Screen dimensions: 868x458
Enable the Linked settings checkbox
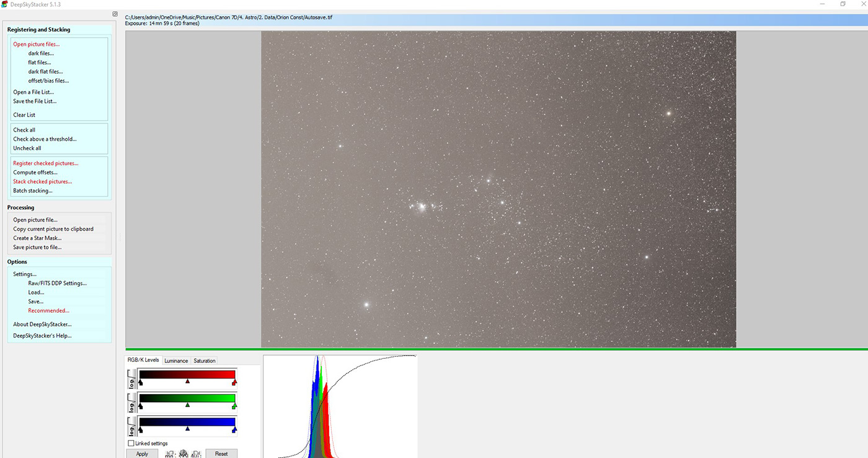coord(131,444)
